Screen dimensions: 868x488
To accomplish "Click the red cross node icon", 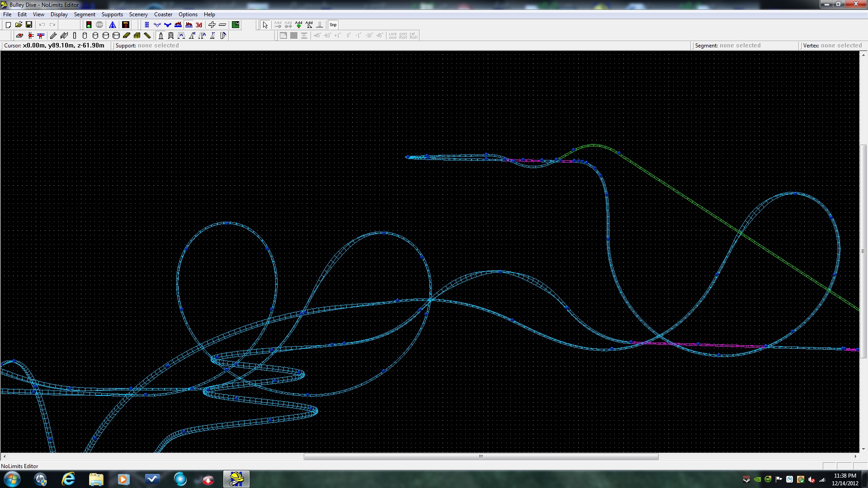I will coord(31,36).
